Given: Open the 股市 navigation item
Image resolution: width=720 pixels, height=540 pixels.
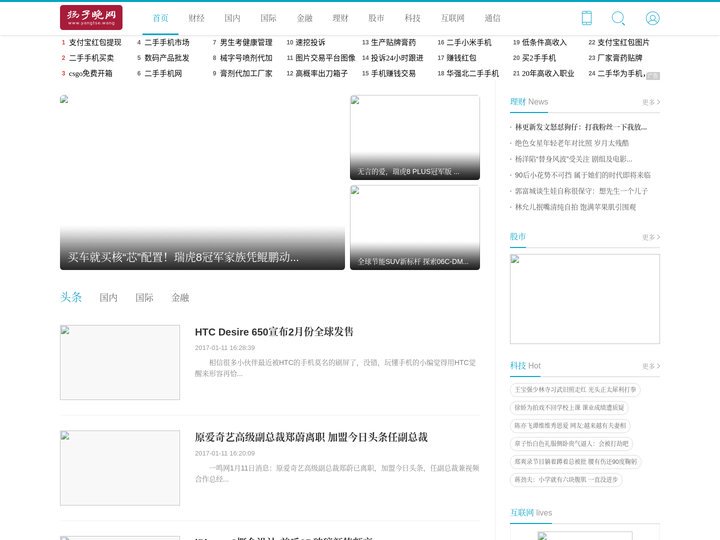Looking at the screenshot, I should [x=376, y=18].
